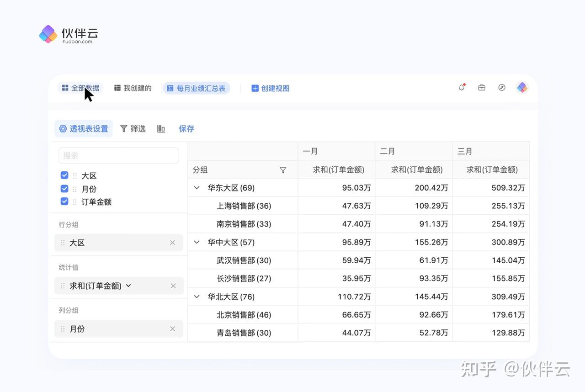Click the 110.72万 cell for 华北大区
This screenshot has height=392, width=585.
pos(336,297)
